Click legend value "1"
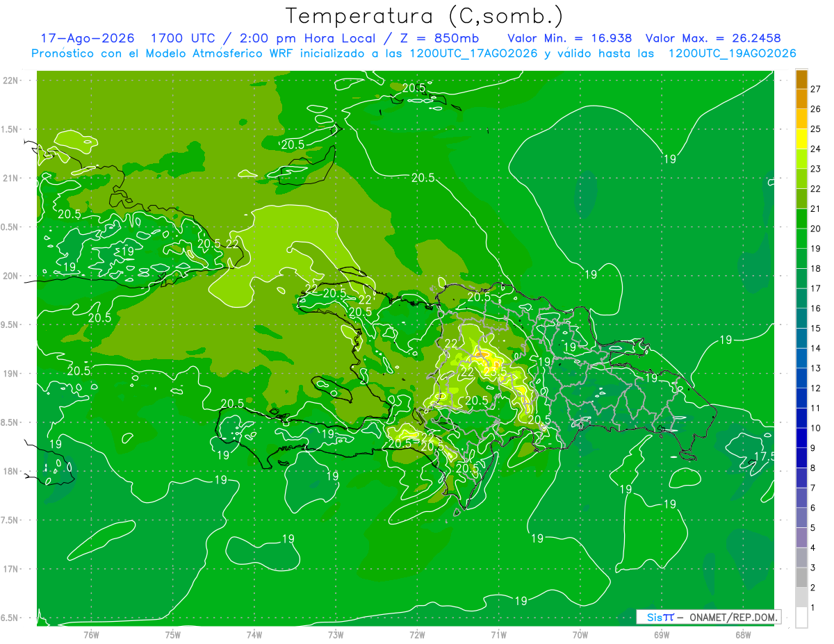 click(813, 608)
